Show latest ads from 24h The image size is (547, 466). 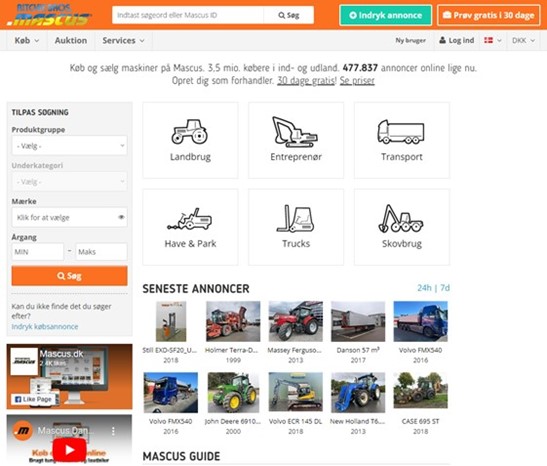424,288
